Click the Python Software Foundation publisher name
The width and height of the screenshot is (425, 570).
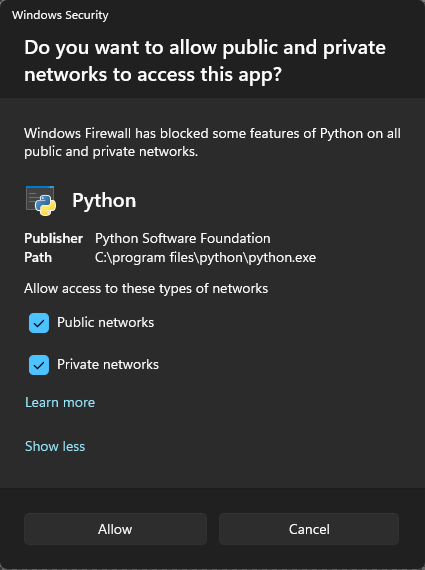click(183, 238)
